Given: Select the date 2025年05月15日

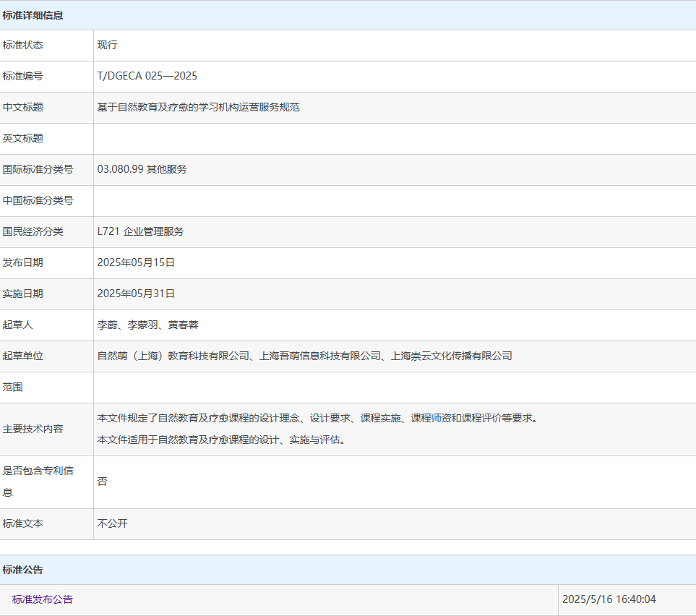Looking at the screenshot, I should pos(136,262).
